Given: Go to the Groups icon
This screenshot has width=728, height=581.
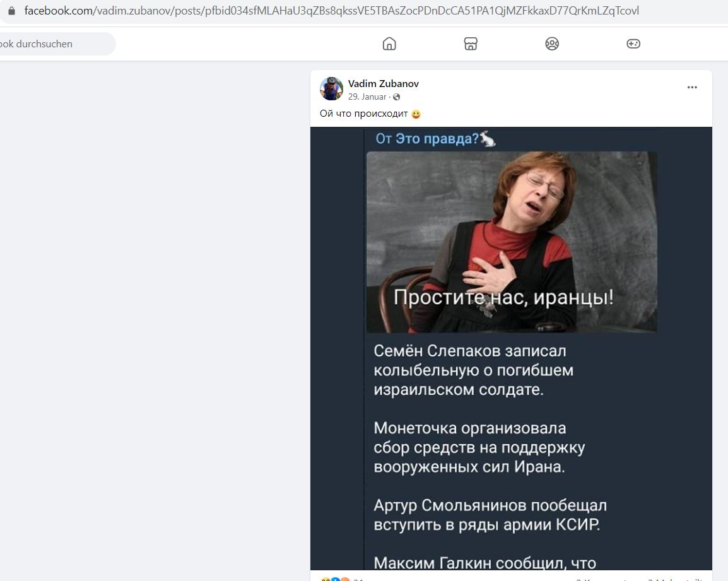Looking at the screenshot, I should point(551,44).
